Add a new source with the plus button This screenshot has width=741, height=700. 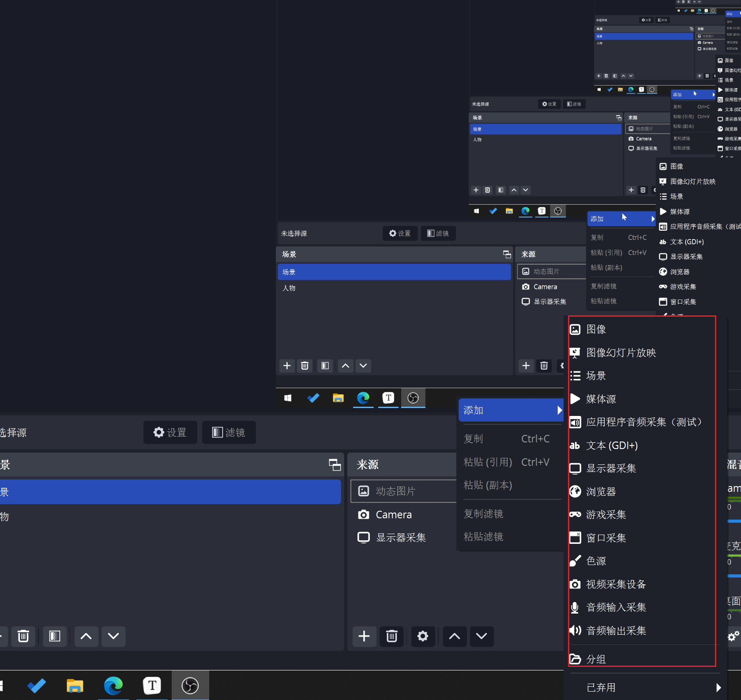click(364, 636)
